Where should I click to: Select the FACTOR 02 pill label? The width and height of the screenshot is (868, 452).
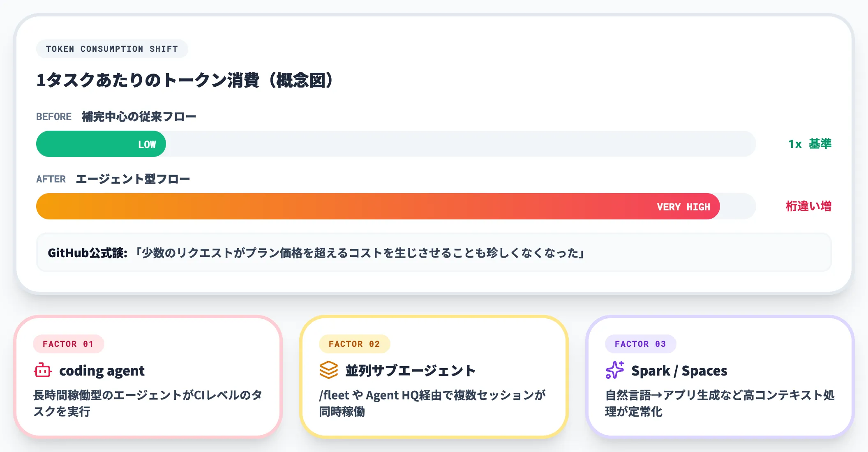(354, 344)
